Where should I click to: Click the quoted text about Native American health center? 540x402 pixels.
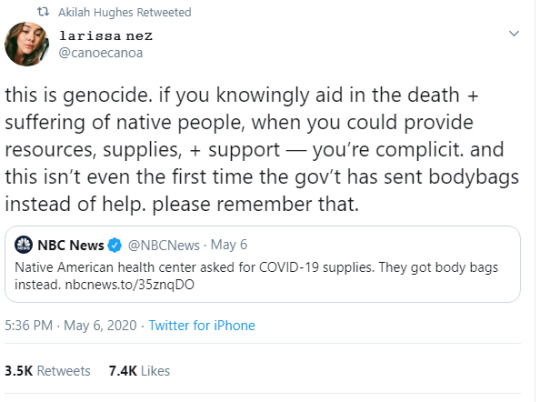(x=256, y=276)
